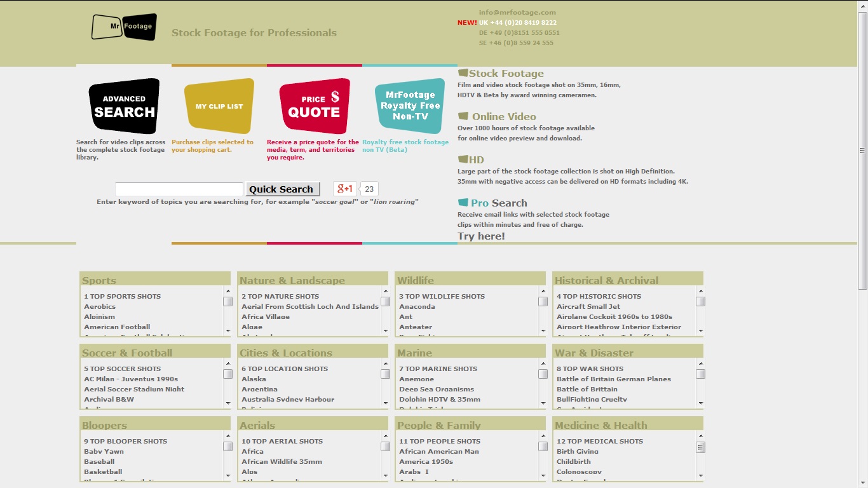
Task: Choose "Alaska" in Cities & Locations
Action: 254,379
